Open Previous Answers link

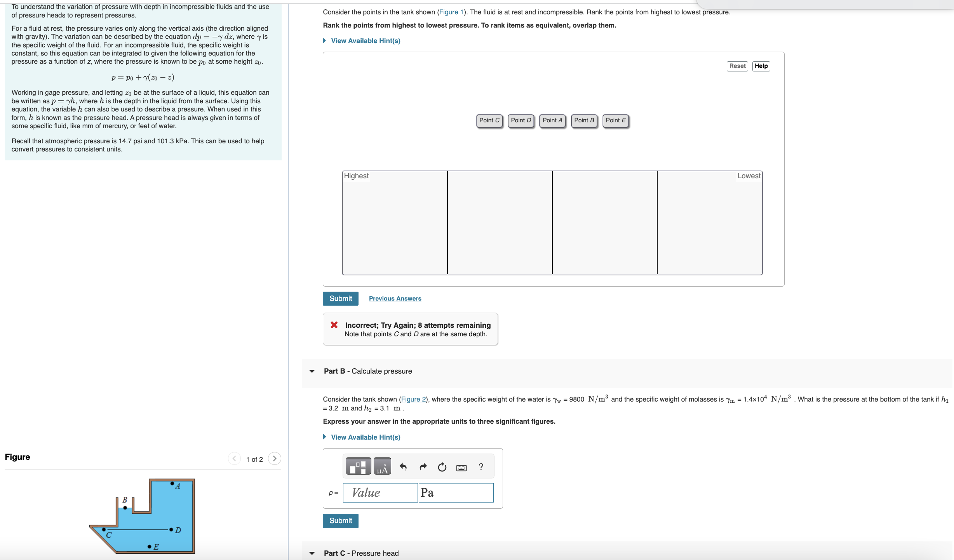[x=395, y=299]
